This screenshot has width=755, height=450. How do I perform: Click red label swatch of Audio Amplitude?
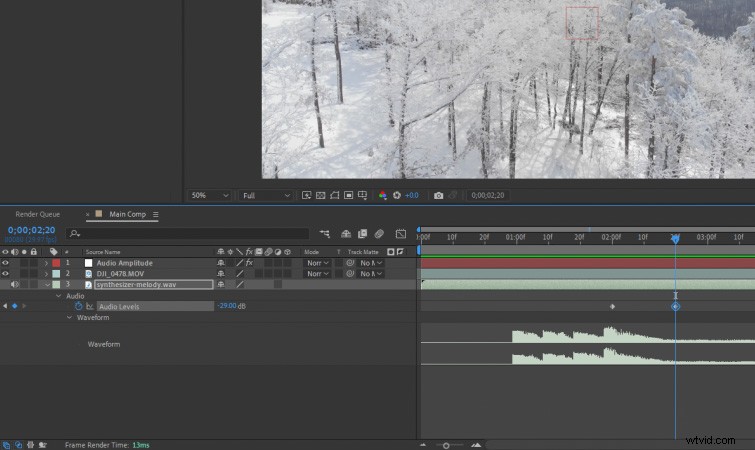click(56, 263)
